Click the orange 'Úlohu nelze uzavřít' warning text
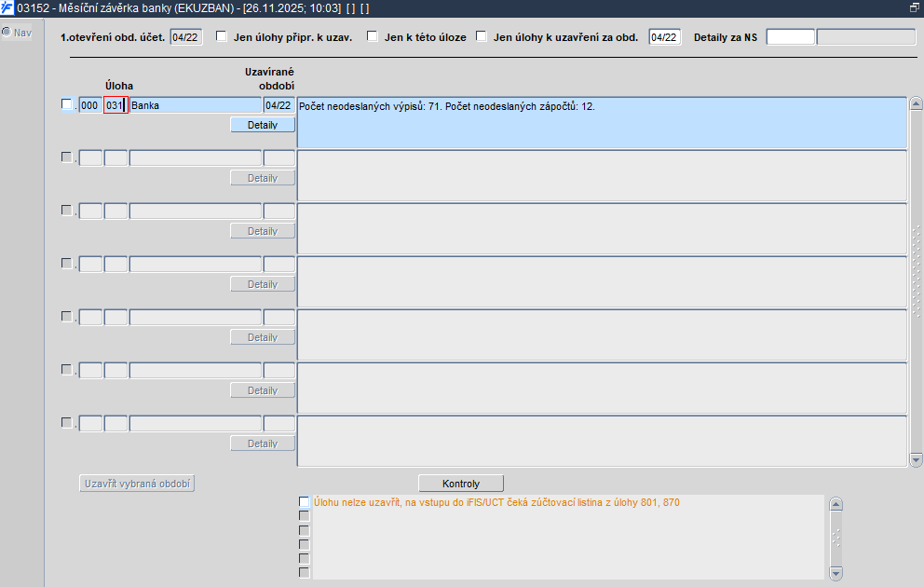Viewport: 924px width, 587px height. pos(496,503)
